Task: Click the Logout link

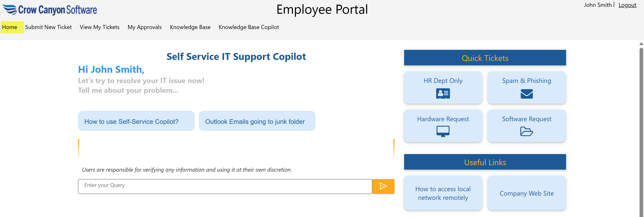Action: pyautogui.click(x=627, y=5)
